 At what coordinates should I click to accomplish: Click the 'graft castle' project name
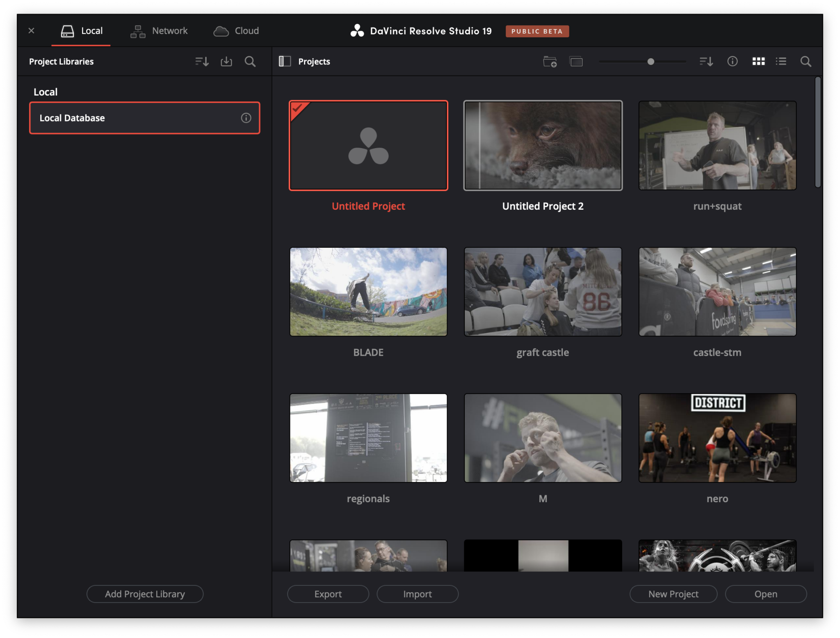coord(543,352)
